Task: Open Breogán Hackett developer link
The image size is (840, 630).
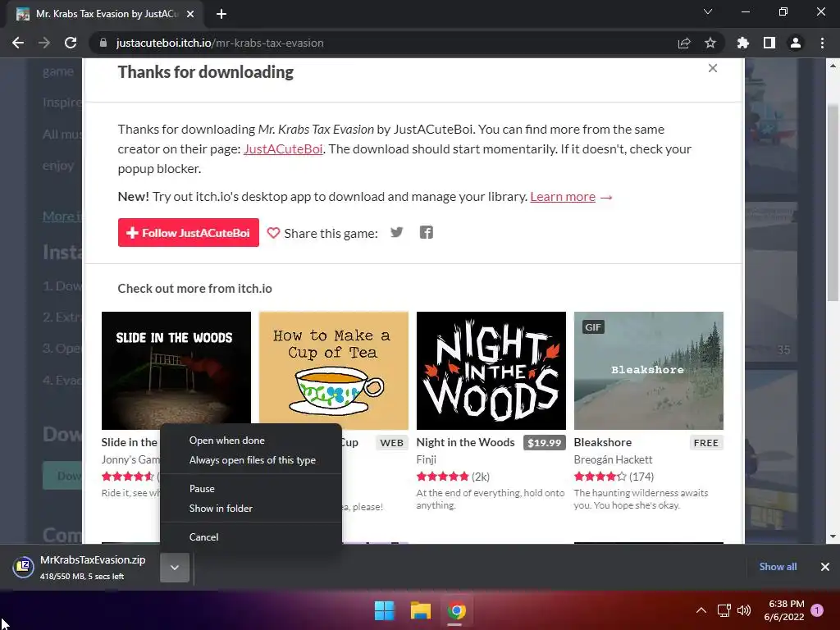Action: point(613,459)
